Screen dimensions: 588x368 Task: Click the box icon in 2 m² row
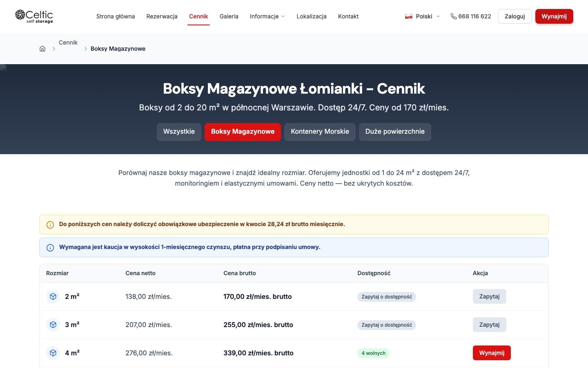coord(53,296)
